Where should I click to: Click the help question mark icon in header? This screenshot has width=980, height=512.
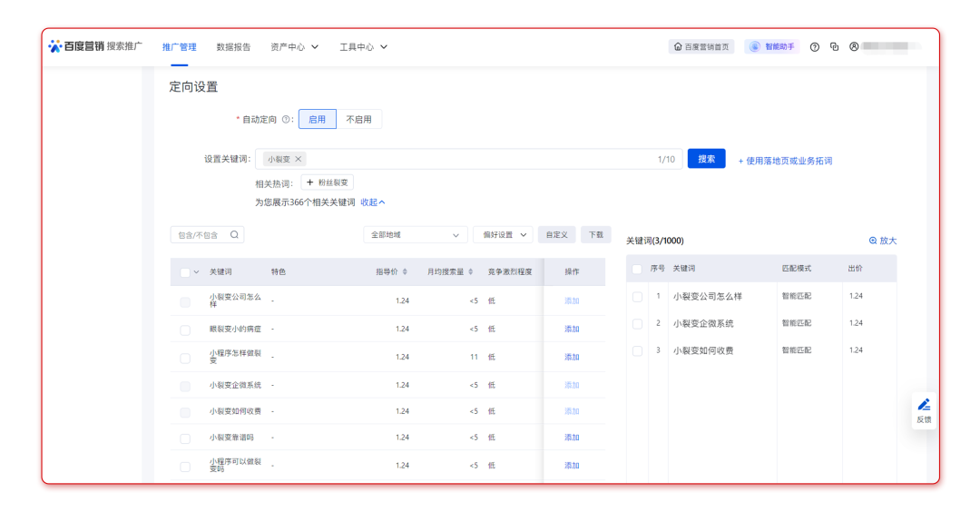coord(815,47)
